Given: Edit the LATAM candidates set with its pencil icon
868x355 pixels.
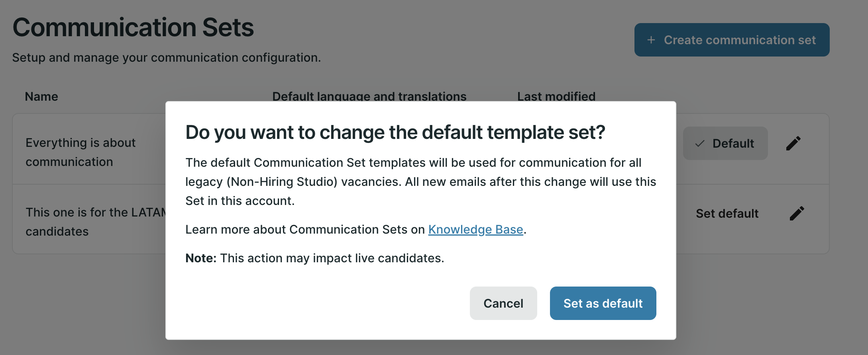Looking at the screenshot, I should (797, 213).
